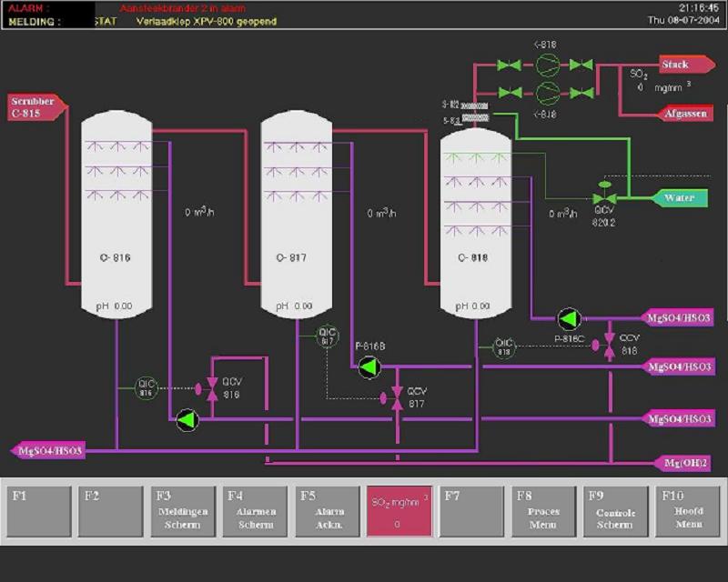Open the QIC 817 controller circle

coord(327,336)
